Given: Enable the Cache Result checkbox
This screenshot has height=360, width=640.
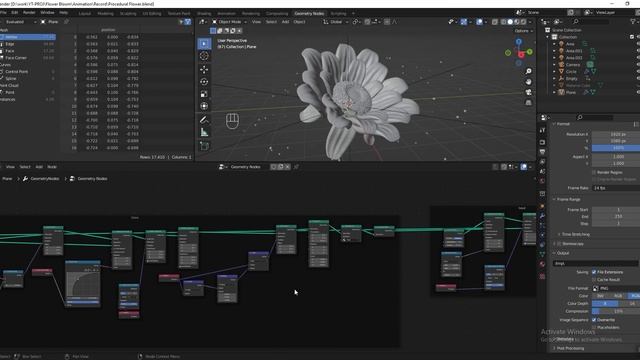Looking at the screenshot, I should [x=594, y=280].
